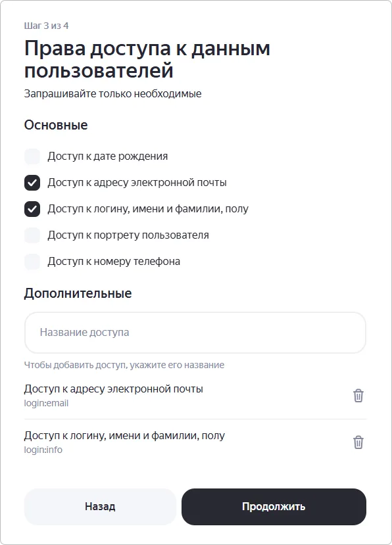Click the "Назад" button
The height and width of the screenshot is (545, 392).
[x=100, y=506]
